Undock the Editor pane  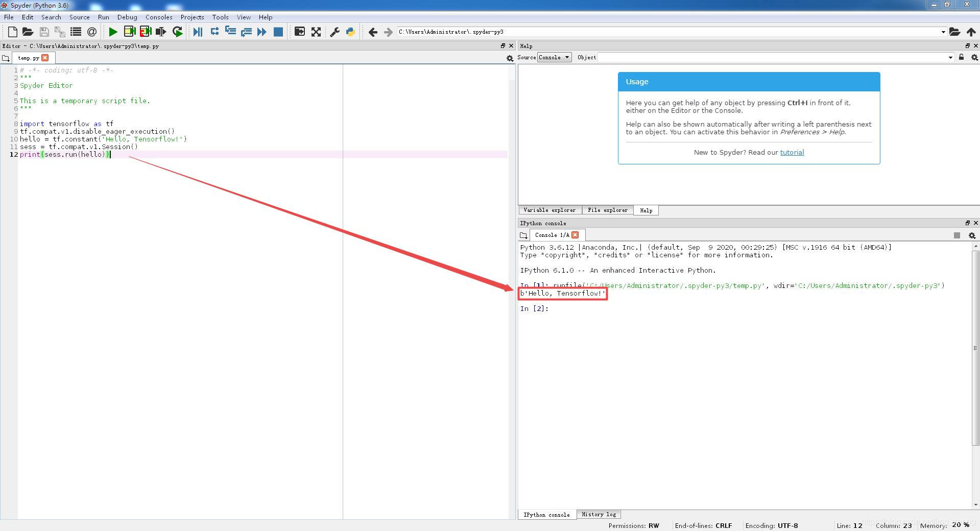503,45
